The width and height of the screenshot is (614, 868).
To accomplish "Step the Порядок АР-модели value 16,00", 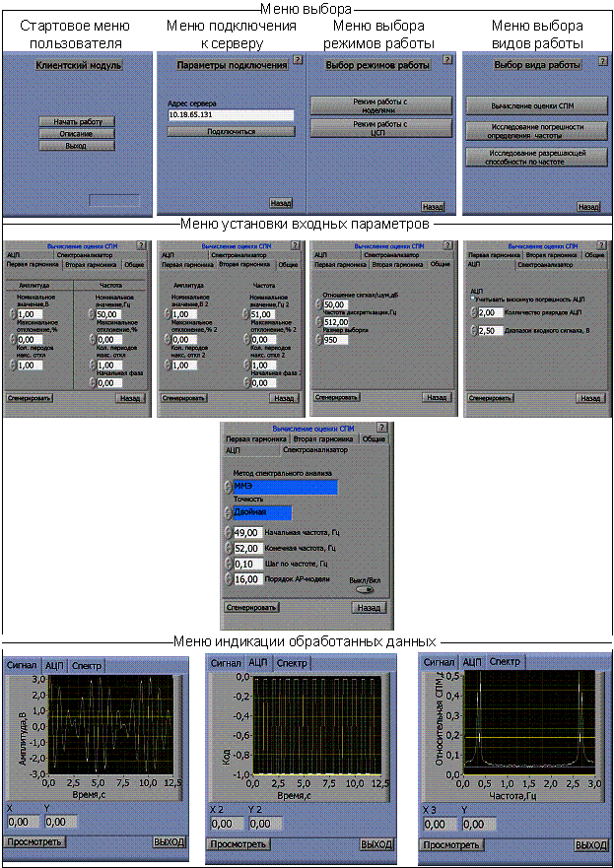I will pyautogui.click(x=228, y=579).
